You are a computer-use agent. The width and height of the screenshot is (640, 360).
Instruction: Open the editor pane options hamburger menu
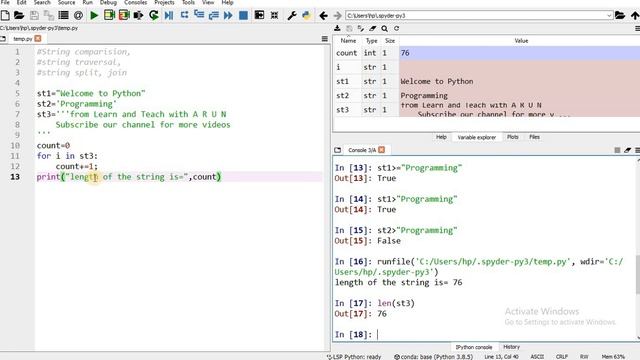324,39
